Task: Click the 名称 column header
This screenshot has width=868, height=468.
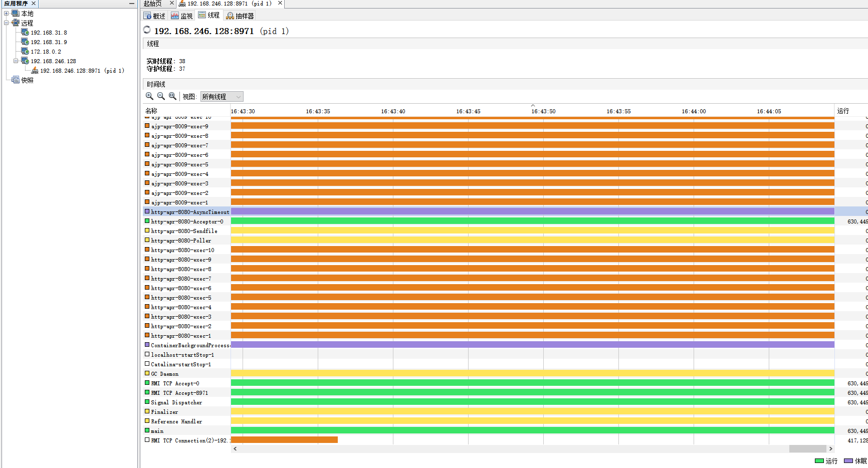Action: [151, 111]
